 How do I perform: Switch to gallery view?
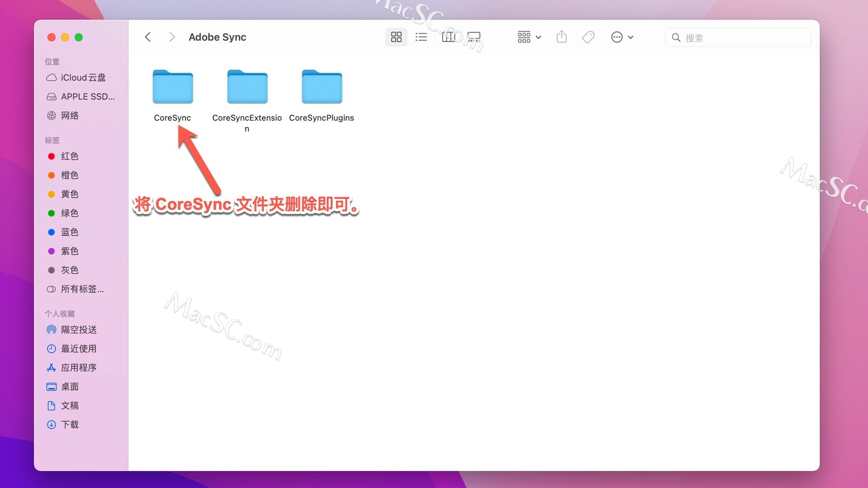(x=474, y=37)
